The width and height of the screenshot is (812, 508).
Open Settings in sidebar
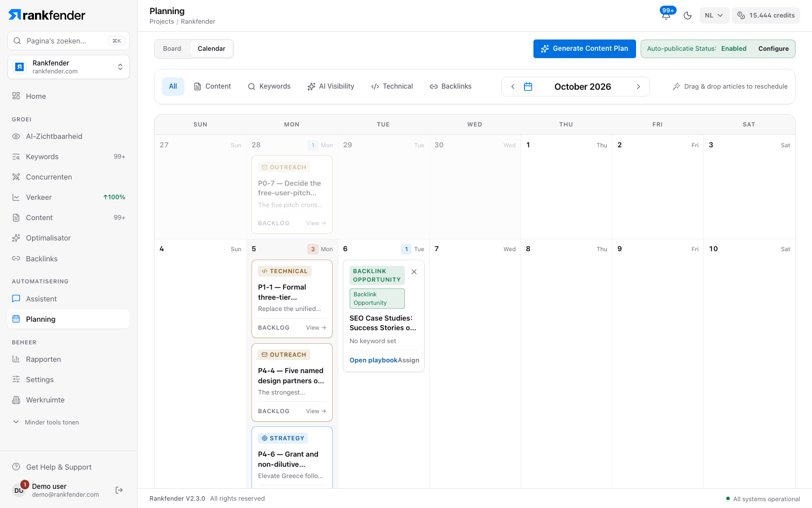pos(68,379)
